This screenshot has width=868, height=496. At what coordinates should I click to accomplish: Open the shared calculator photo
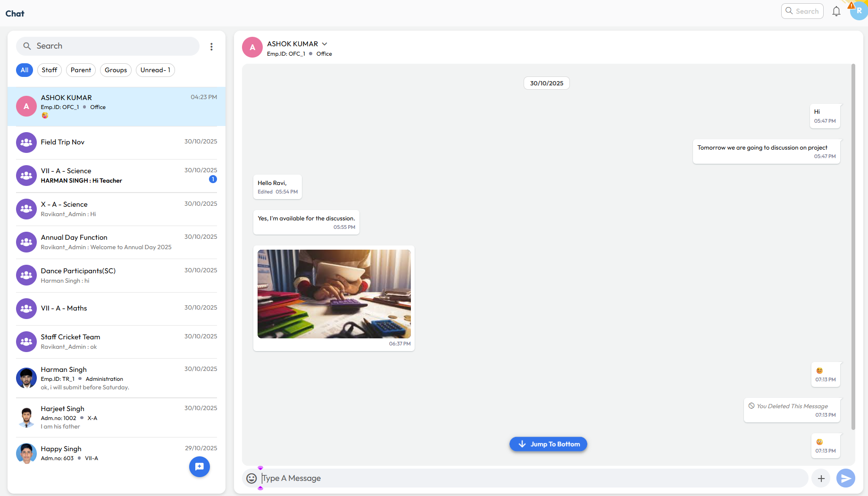pos(334,294)
